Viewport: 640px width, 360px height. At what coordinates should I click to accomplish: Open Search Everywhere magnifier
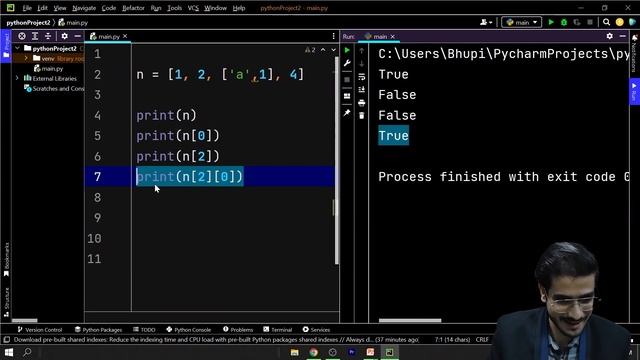pos(607,22)
